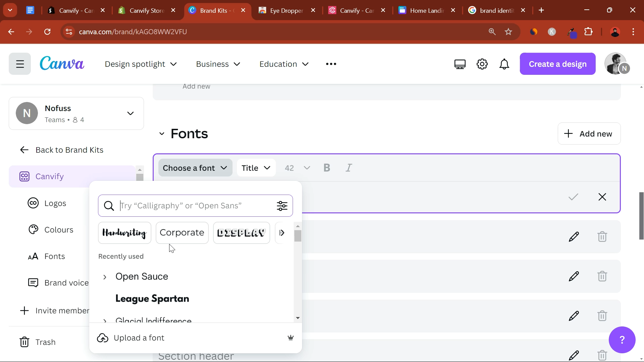Click the Canva logo
644x362 pixels.
pyautogui.click(x=62, y=63)
